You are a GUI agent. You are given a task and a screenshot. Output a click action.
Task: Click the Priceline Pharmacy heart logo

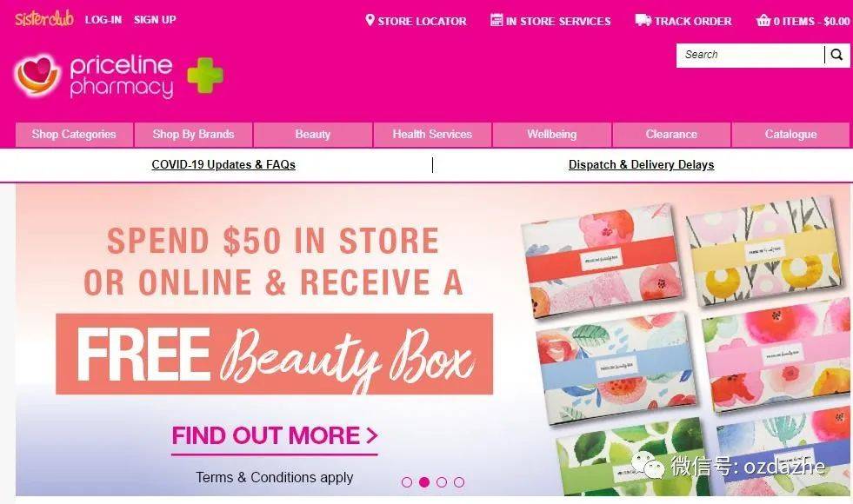(x=37, y=75)
